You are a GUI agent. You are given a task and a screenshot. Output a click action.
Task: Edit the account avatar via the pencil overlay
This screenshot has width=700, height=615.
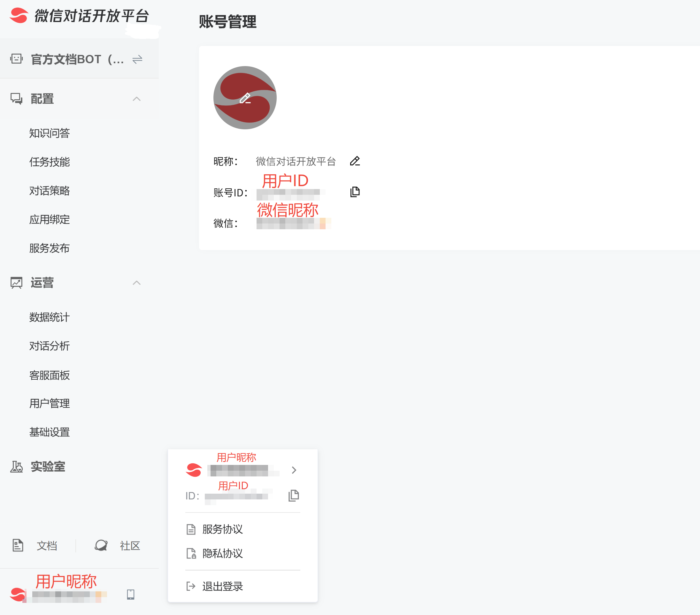(x=245, y=98)
